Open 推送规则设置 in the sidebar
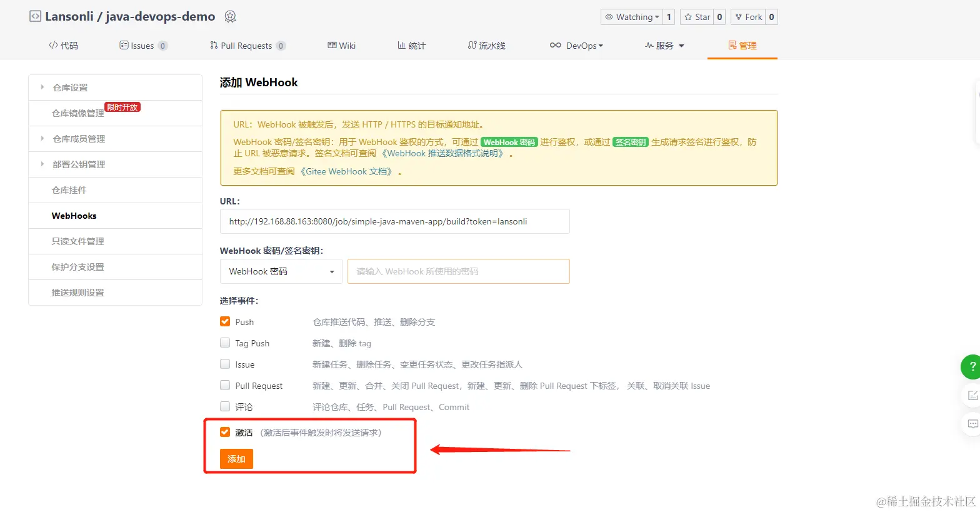Image resolution: width=980 pixels, height=512 pixels. pyautogui.click(x=116, y=293)
